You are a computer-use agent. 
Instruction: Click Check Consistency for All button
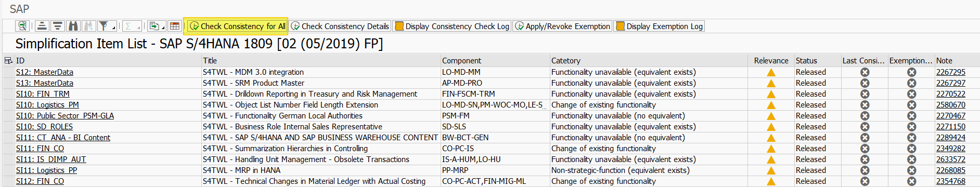(237, 26)
